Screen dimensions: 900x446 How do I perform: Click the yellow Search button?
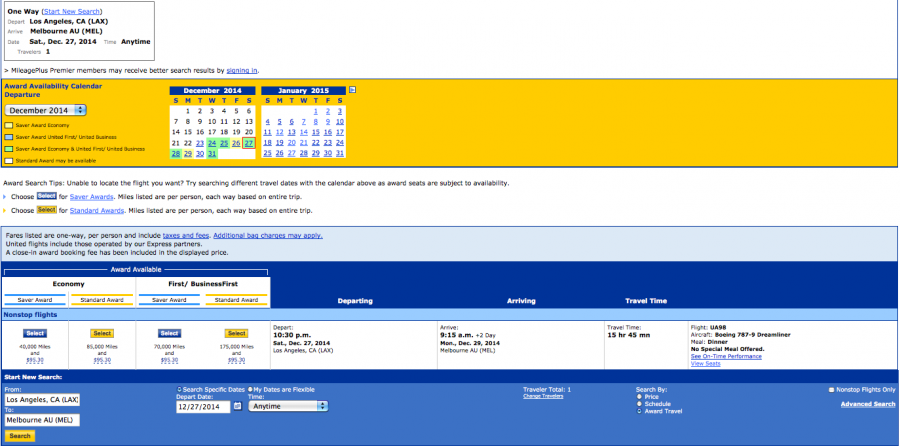click(x=19, y=436)
